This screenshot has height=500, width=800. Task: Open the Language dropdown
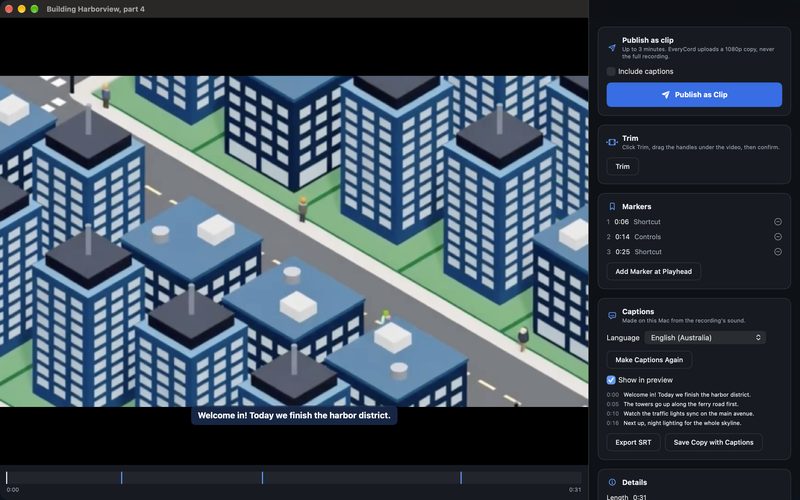[705, 338]
